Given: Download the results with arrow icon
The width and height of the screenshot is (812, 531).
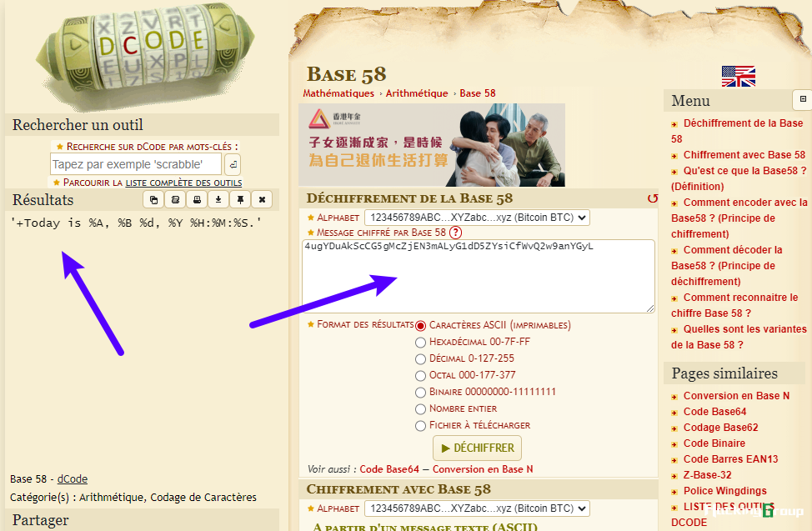Looking at the screenshot, I should [x=218, y=199].
